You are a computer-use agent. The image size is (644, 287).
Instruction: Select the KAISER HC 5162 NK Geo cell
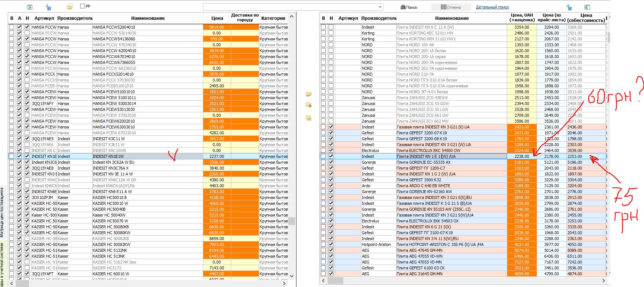point(147,262)
